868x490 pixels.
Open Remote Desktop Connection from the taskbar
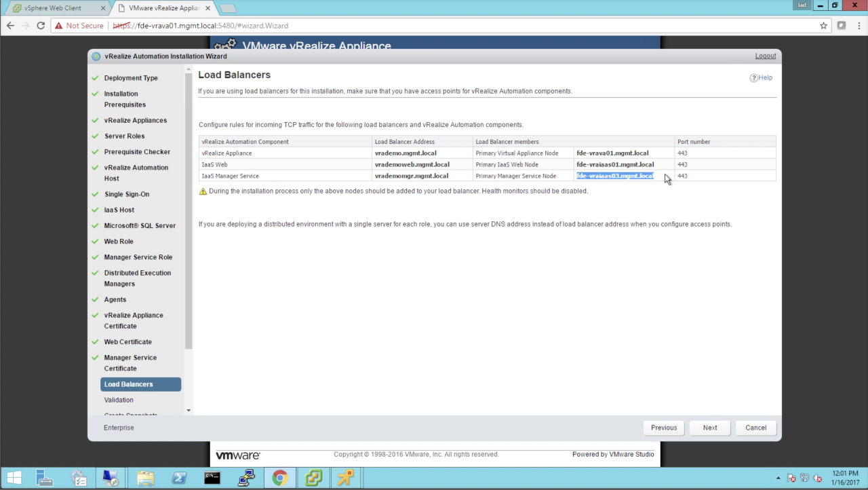(x=111, y=478)
